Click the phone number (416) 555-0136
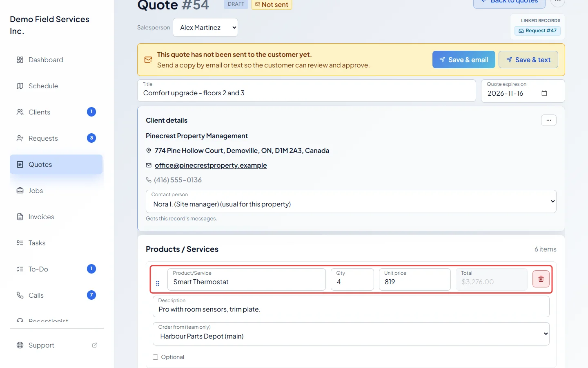 coord(178,180)
